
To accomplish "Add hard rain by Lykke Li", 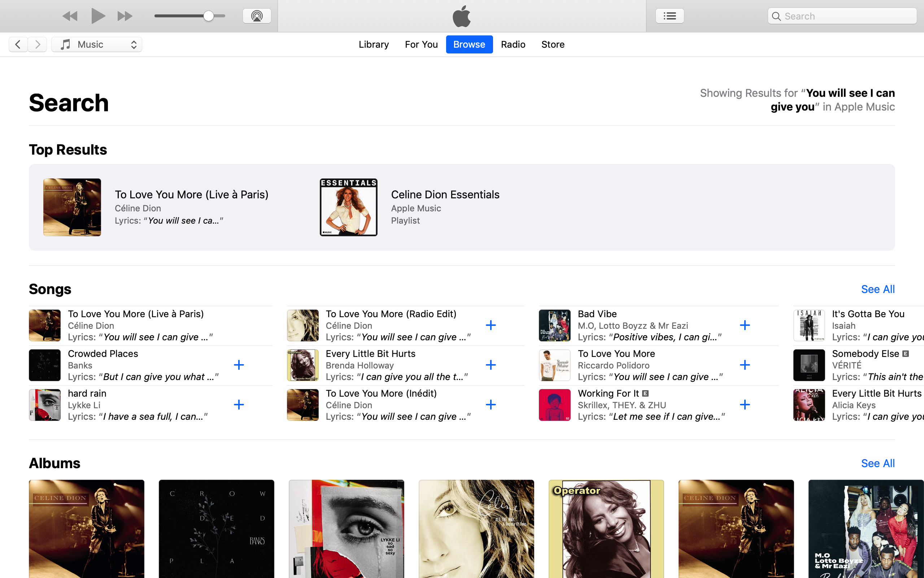I will pos(239,405).
